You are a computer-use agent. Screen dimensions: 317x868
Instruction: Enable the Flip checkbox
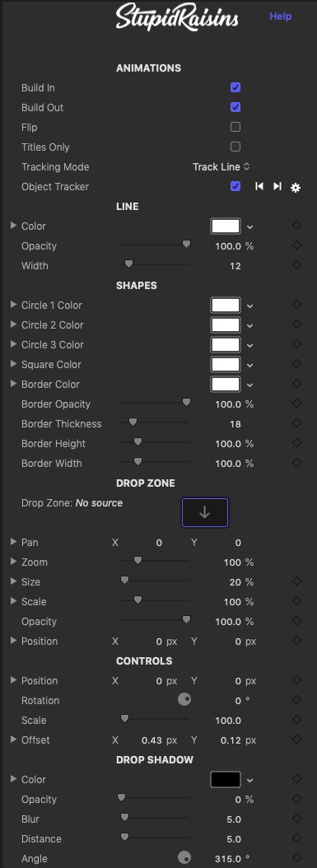pos(235,128)
